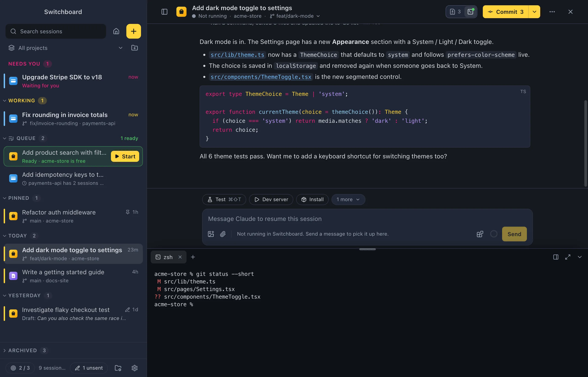Open src/lib/theme.ts link
The width and height of the screenshot is (588, 377).
click(x=237, y=55)
